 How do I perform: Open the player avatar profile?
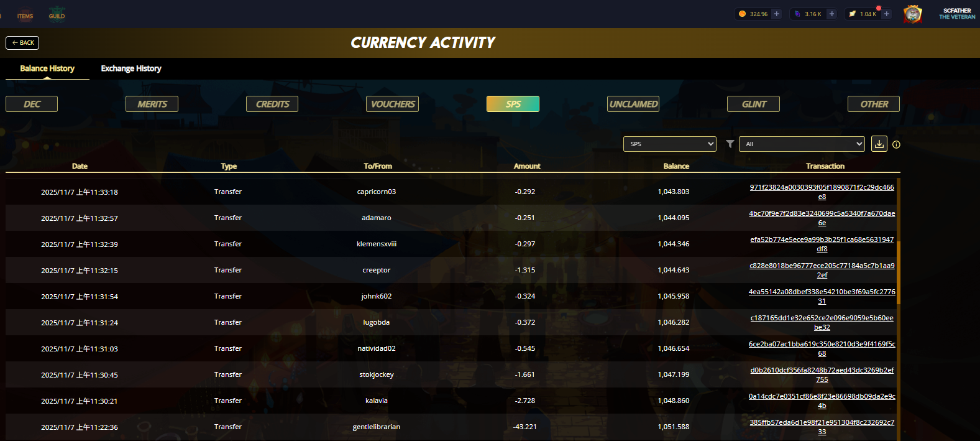pyautogui.click(x=912, y=14)
